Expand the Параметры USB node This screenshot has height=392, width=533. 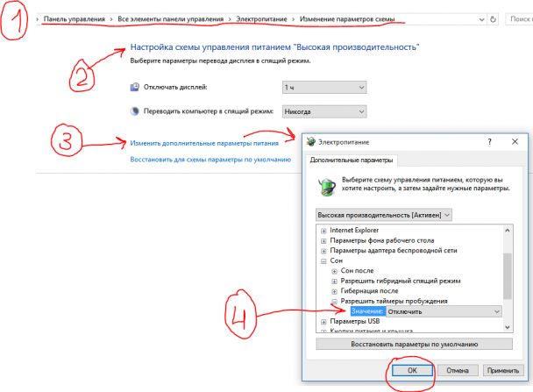pos(323,322)
